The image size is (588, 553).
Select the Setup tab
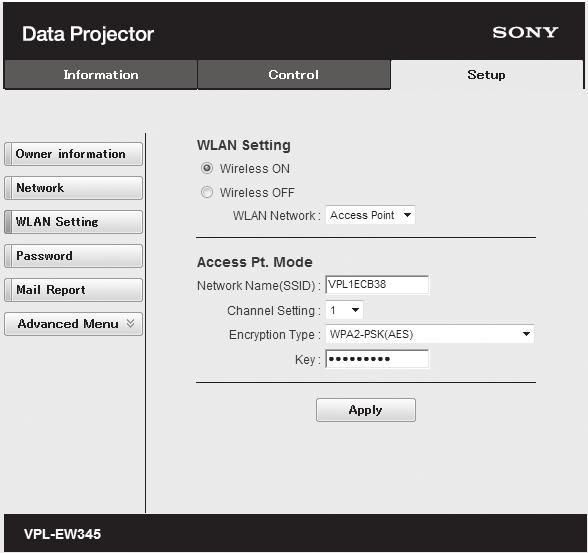click(x=486, y=75)
